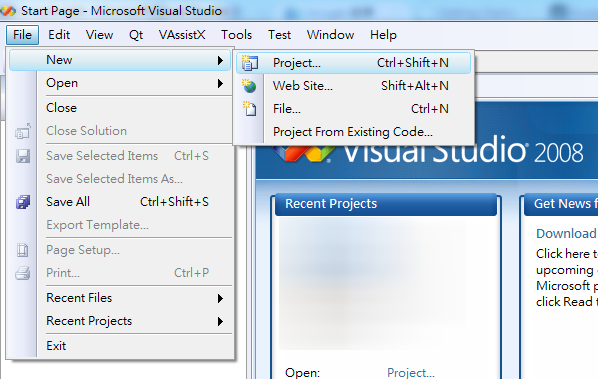Click Open Project... link on Start Page
Screen dimensions: 598x379
410,373
